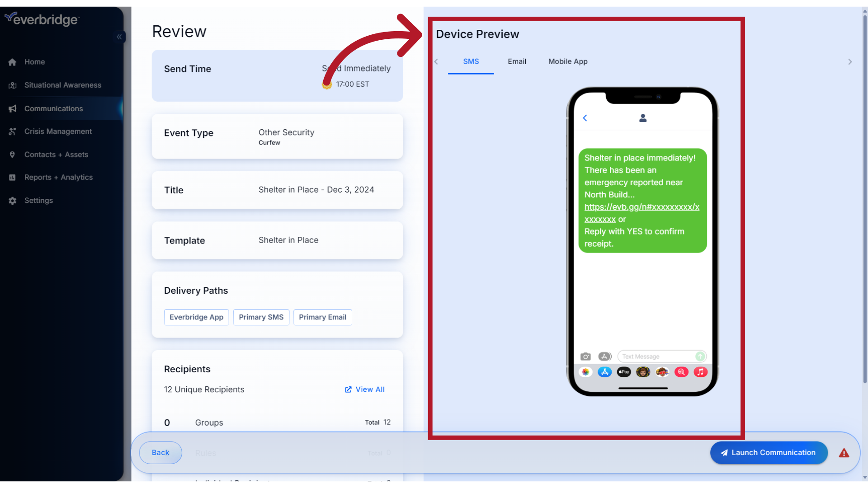Click the Settings gear icon
Viewport: 868px width, 488px height.
tap(12, 201)
